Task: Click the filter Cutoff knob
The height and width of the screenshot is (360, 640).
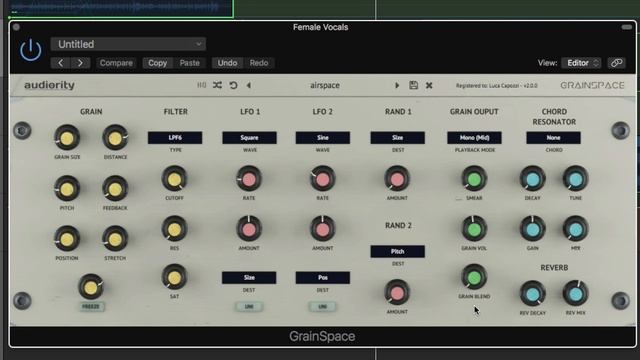Action: pyautogui.click(x=174, y=179)
